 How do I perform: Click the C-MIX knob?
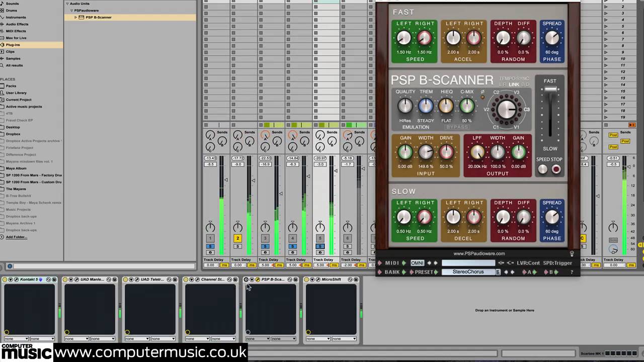pyautogui.click(x=467, y=106)
